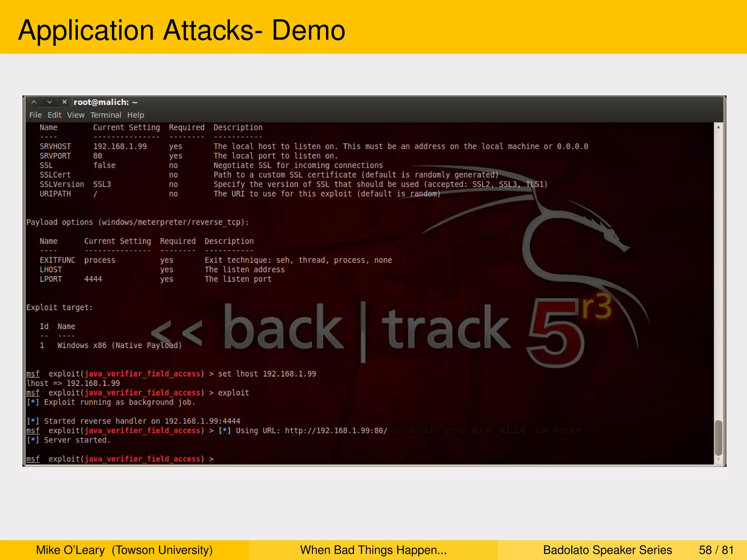
Task: Click the 'lhost => 192.168.1.99' output line
Action: pos(73,383)
